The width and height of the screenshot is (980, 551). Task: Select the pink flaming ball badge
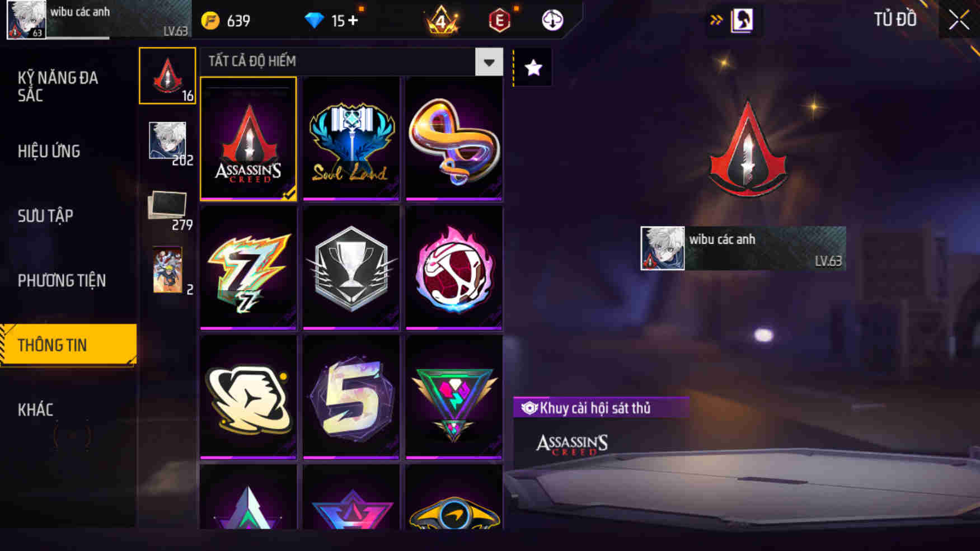[454, 268]
